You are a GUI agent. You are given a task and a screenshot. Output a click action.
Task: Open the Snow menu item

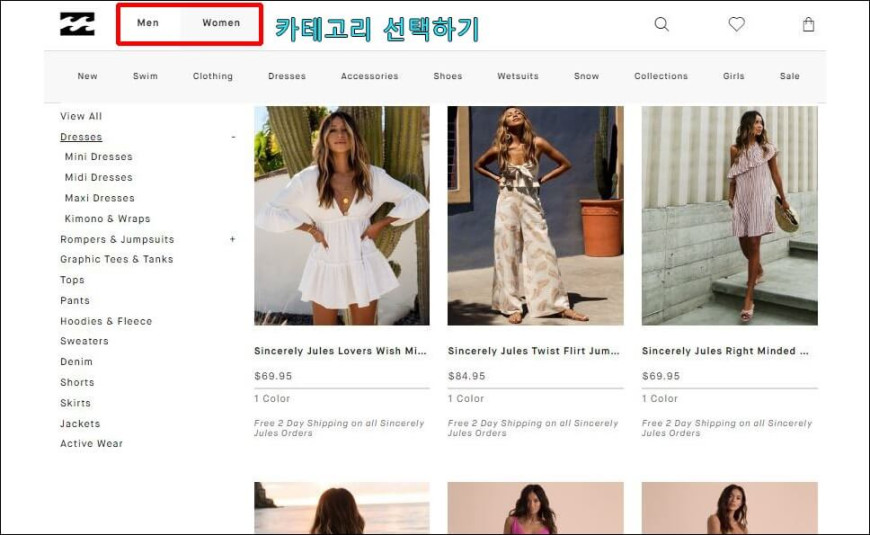click(x=586, y=76)
